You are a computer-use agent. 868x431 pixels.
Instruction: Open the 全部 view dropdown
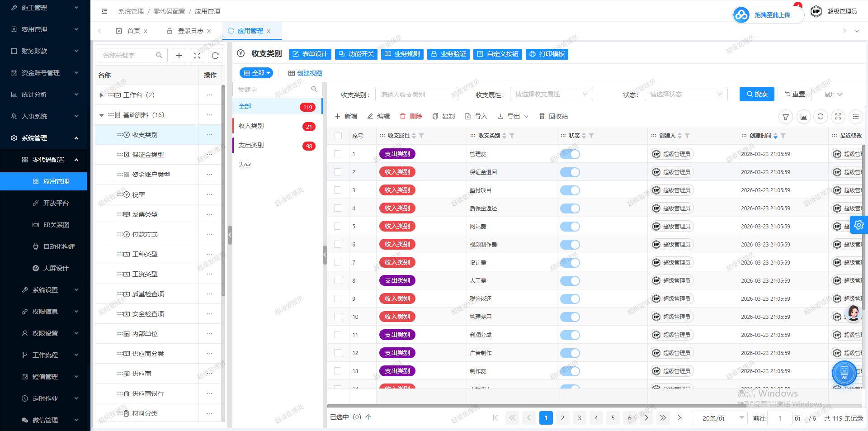pyautogui.click(x=256, y=73)
